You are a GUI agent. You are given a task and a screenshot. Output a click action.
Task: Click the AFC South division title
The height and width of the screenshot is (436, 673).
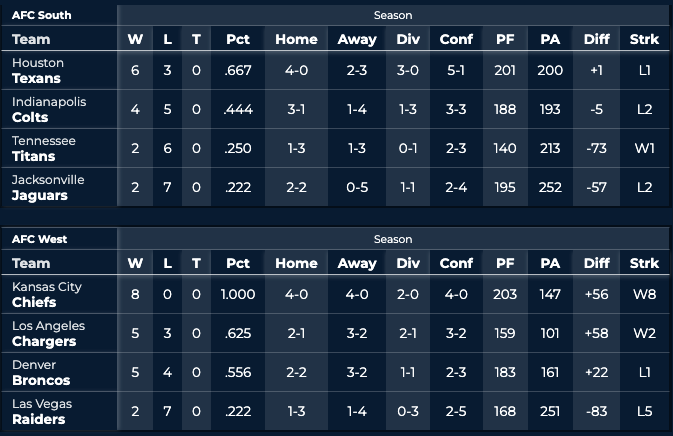coord(42,15)
